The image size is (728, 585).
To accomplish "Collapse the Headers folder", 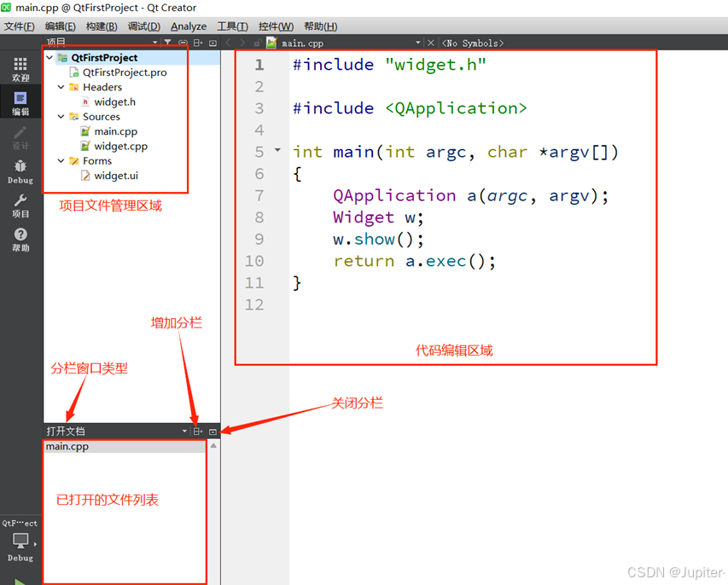I will 61,87.
